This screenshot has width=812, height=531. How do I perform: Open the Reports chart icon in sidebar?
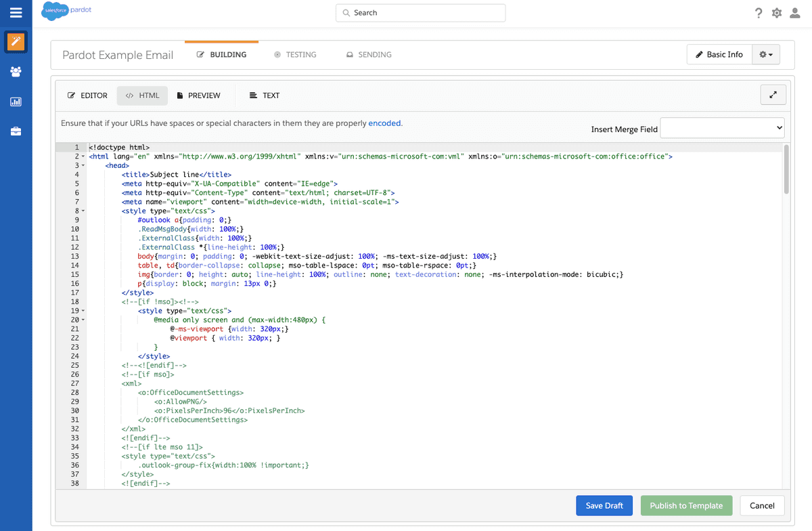click(x=16, y=102)
